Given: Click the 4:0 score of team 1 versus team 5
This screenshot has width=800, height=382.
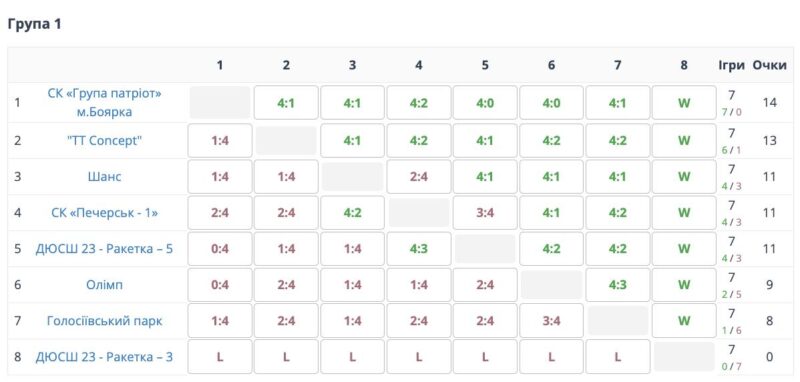Looking at the screenshot, I should 485,103.
